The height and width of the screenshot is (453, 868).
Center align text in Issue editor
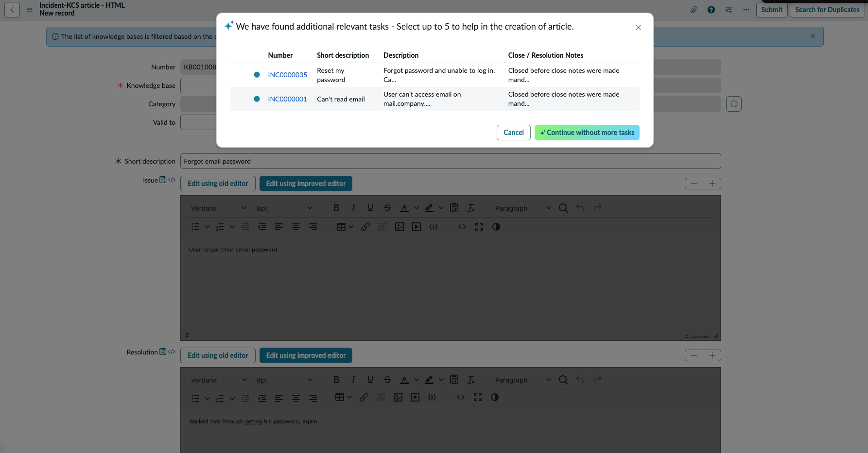pos(296,227)
